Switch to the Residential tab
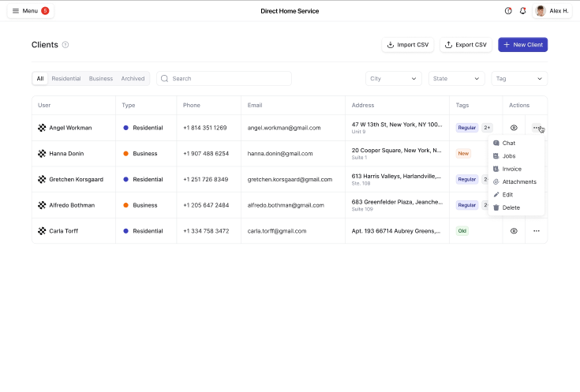The height and width of the screenshot is (392, 580). coord(66,79)
